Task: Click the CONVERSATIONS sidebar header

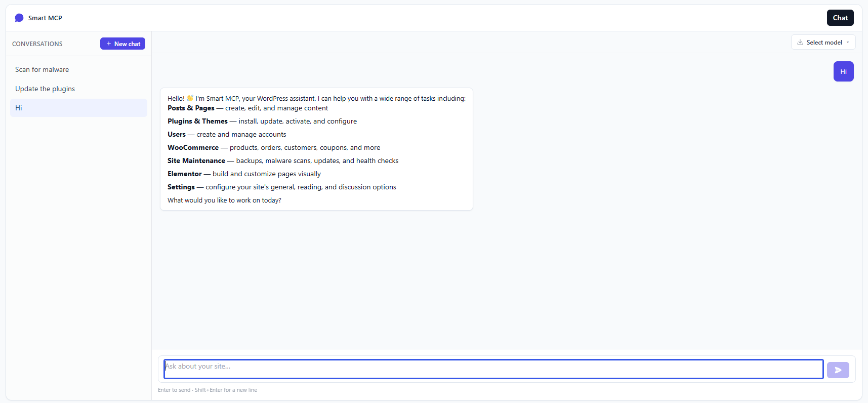Action: tap(37, 44)
